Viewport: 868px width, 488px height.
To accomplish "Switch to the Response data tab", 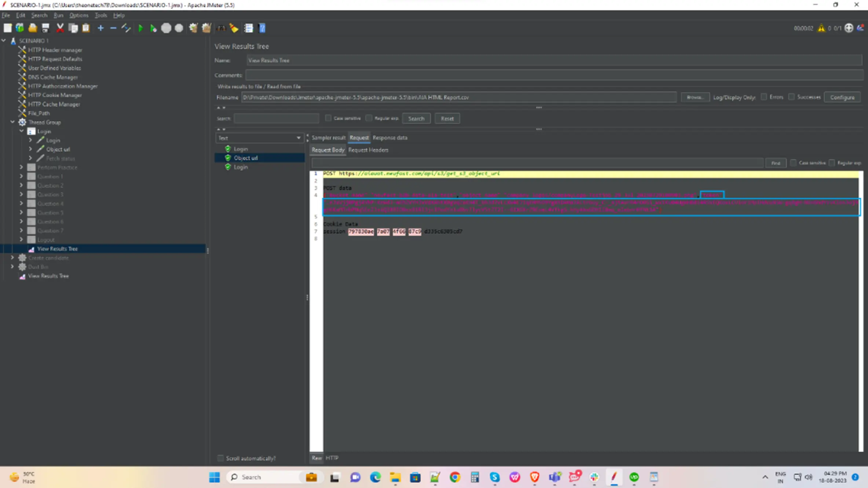I will click(x=390, y=137).
